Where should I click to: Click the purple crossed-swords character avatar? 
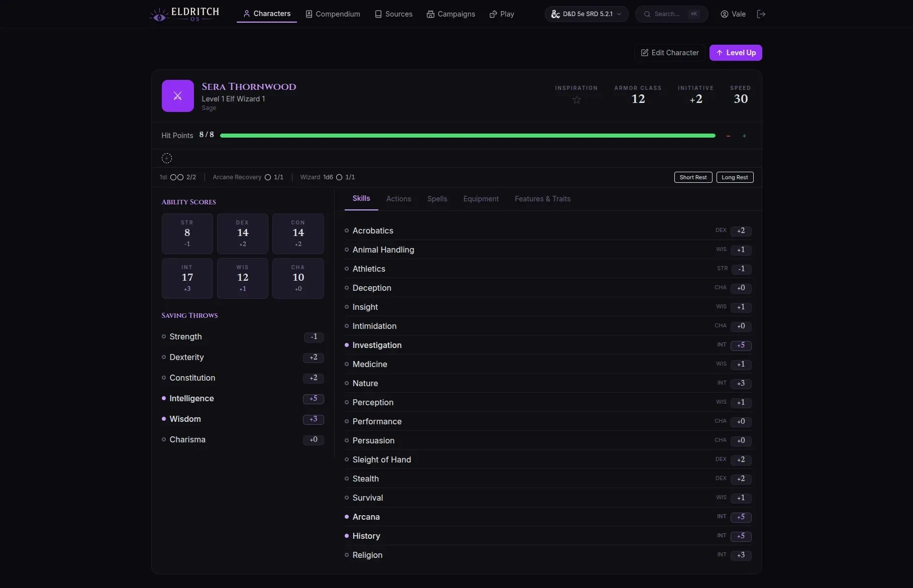tap(178, 96)
